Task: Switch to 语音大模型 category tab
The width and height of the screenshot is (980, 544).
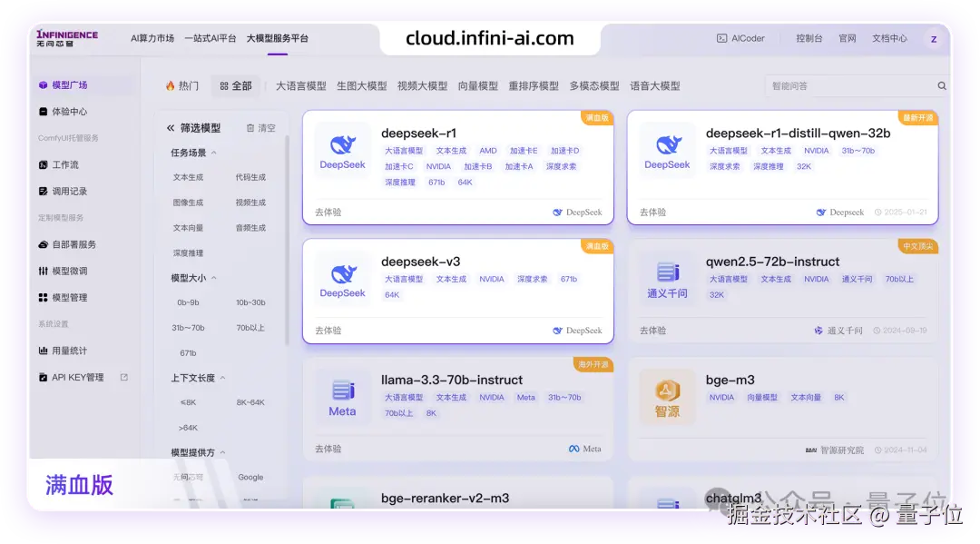Action: point(654,85)
